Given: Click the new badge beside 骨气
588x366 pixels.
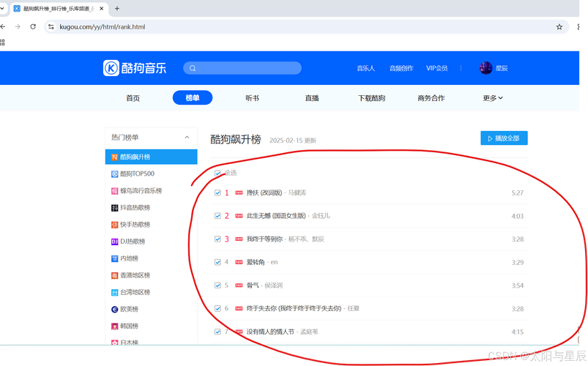Looking at the screenshot, I should 239,285.
